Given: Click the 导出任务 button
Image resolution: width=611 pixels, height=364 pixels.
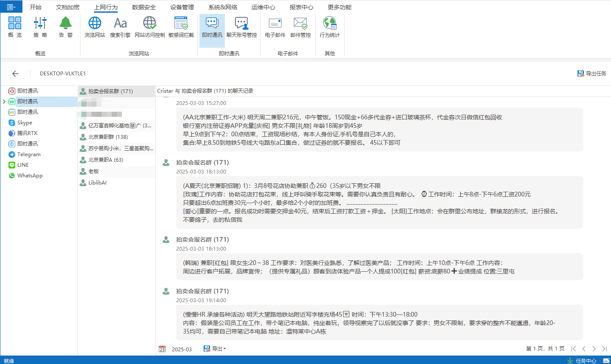Looking at the screenshot, I should pos(592,74).
